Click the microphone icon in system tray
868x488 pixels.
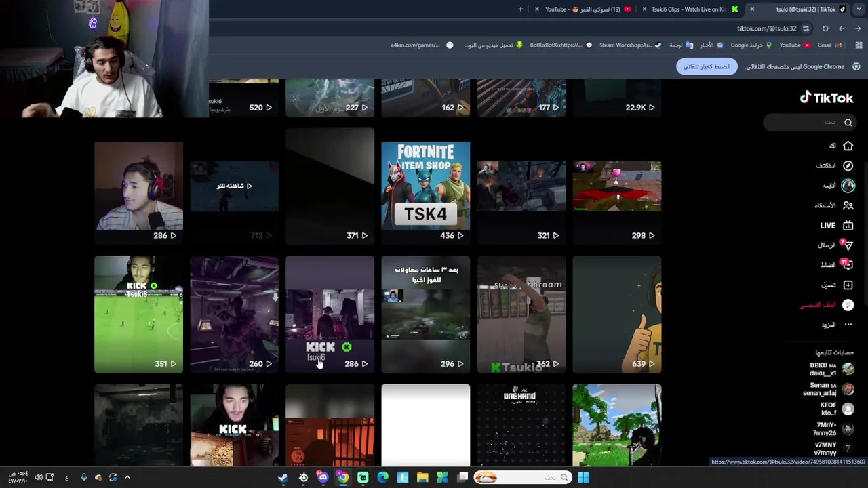[x=83, y=478]
